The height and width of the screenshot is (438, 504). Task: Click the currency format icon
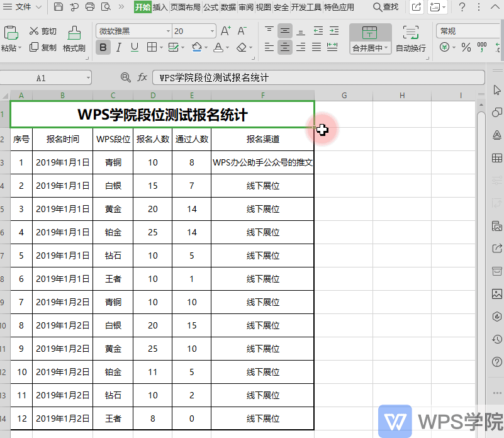point(444,47)
